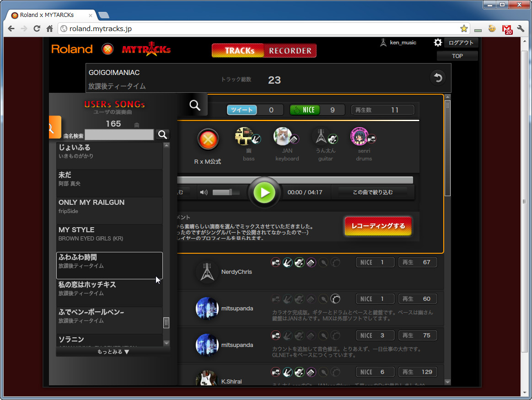
Task: Click the NICE 6 button in K.Shirai row
Action: [375, 372]
